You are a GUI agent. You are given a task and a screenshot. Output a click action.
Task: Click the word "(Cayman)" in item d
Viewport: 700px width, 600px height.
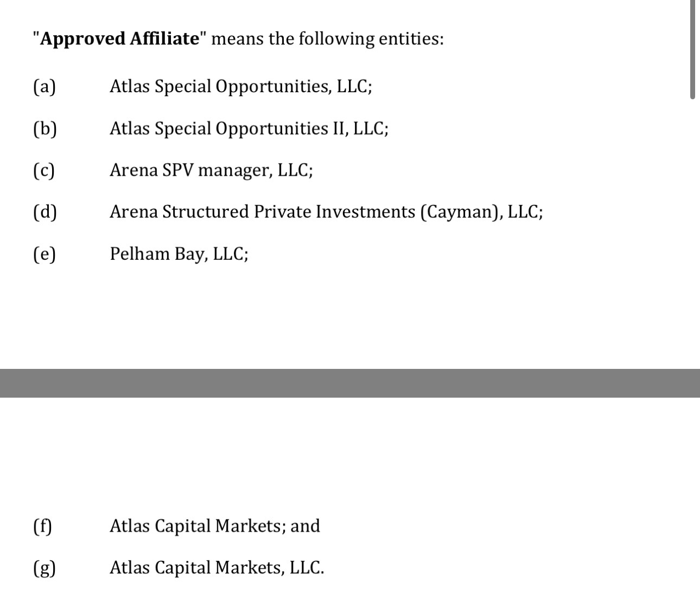pyautogui.click(x=461, y=212)
